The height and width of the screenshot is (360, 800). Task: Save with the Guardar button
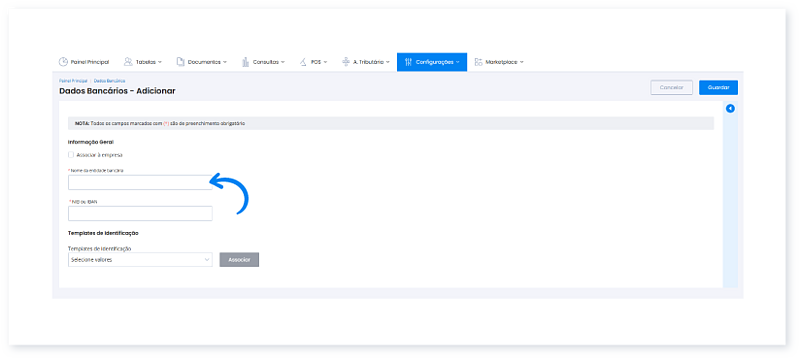point(718,87)
